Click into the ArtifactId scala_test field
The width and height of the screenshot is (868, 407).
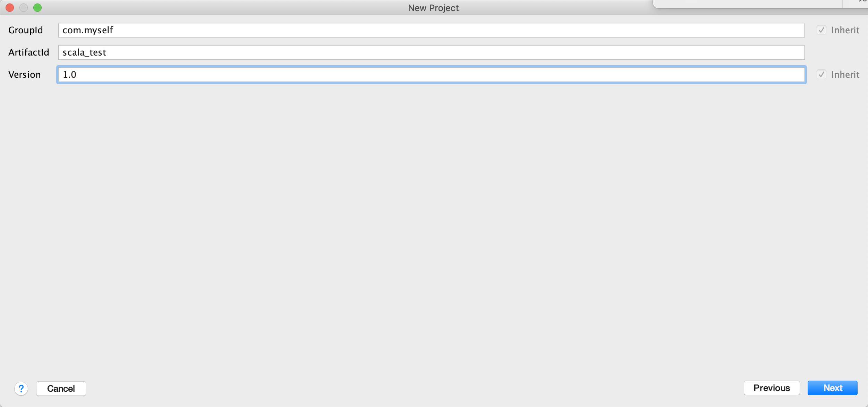click(431, 52)
